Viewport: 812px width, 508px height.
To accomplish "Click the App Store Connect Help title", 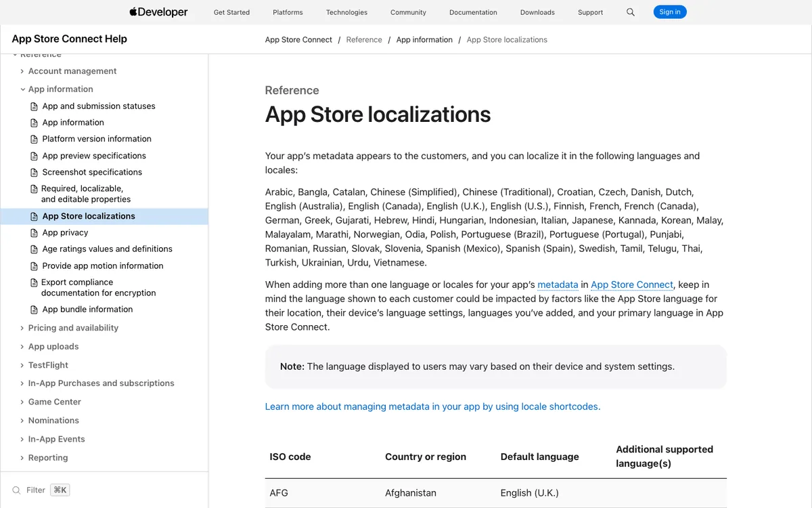I will point(70,39).
